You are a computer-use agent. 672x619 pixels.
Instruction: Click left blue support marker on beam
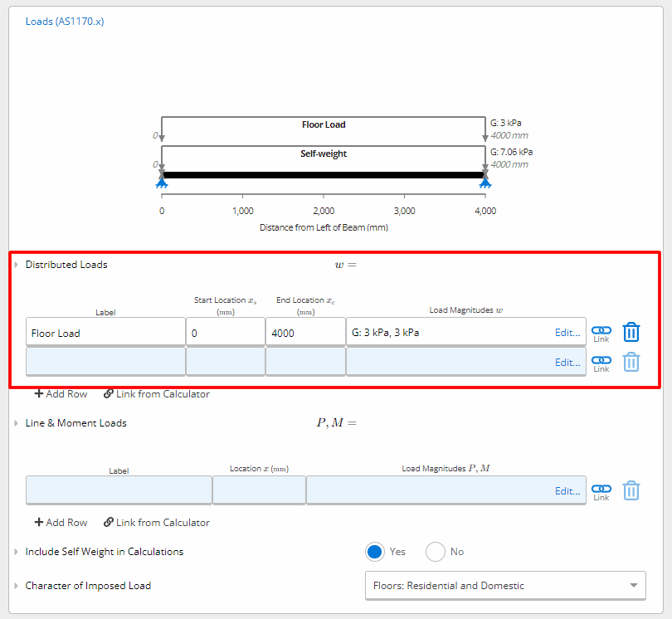coord(162,183)
